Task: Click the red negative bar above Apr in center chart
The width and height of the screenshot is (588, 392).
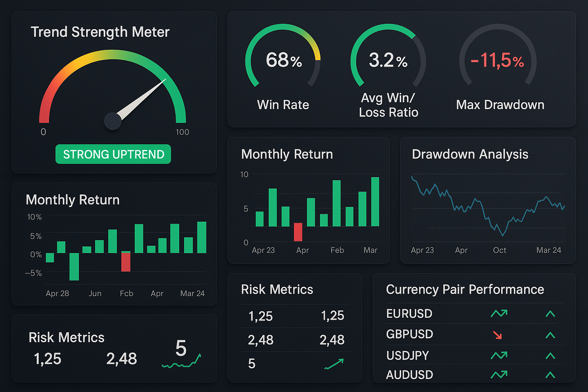Action: click(298, 232)
